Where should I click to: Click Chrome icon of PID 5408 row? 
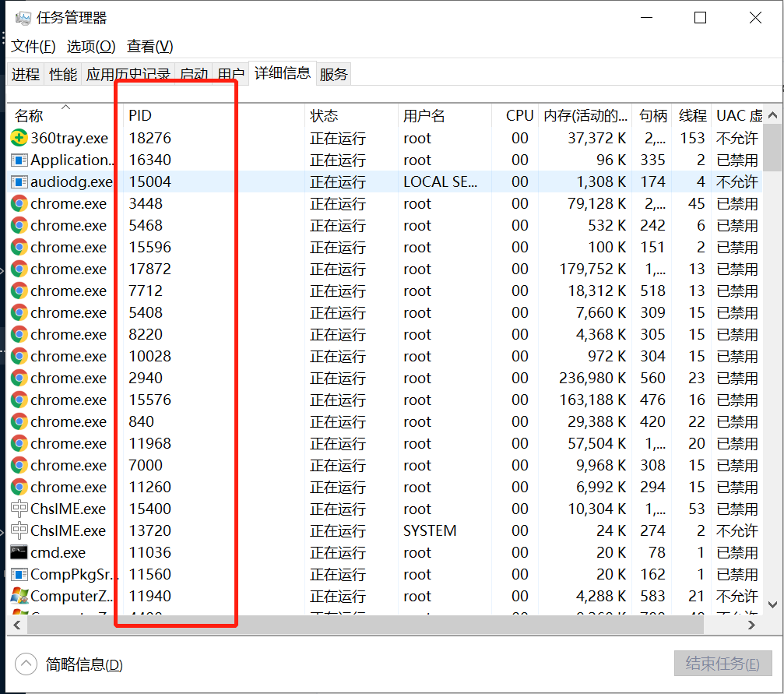point(19,312)
